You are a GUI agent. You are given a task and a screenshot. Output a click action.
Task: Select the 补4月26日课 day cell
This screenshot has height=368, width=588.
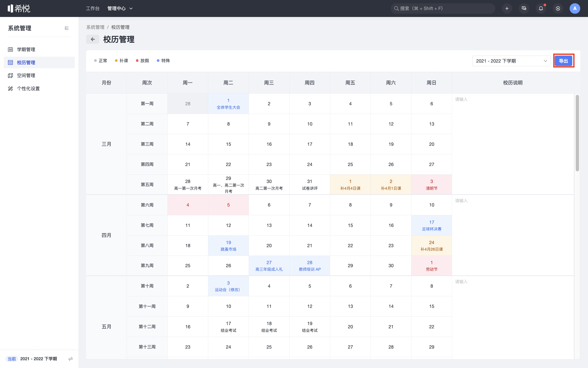432,246
